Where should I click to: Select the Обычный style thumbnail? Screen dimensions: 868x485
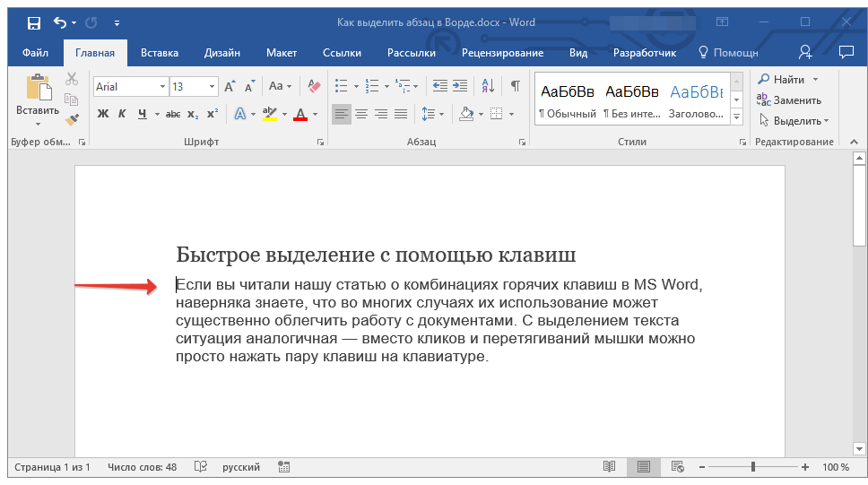pos(567,100)
